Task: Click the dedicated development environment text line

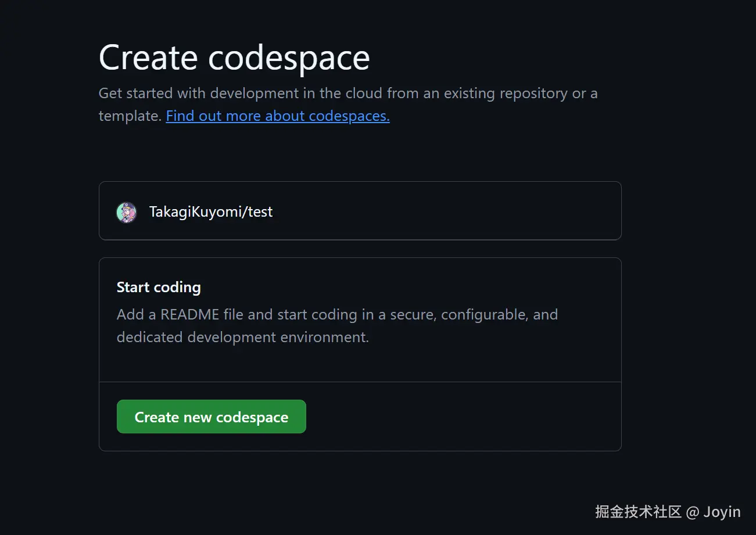Action: (242, 337)
